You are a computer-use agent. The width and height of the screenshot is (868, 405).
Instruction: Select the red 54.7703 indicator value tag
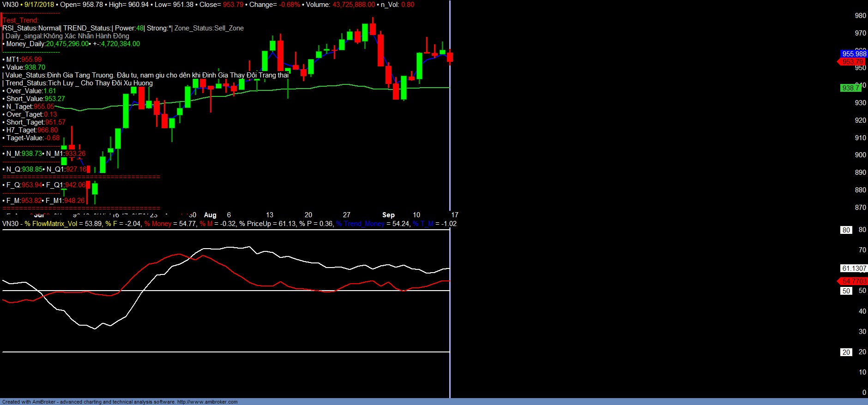click(854, 281)
